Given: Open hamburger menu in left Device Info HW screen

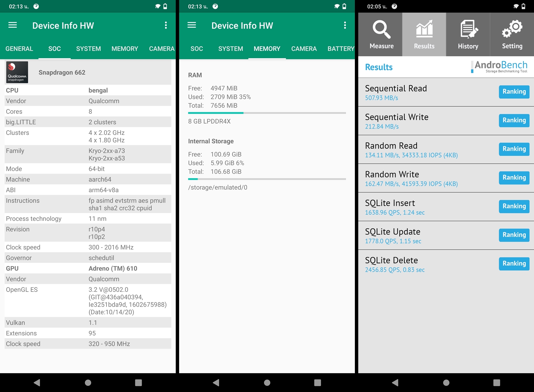Looking at the screenshot, I should [13, 25].
